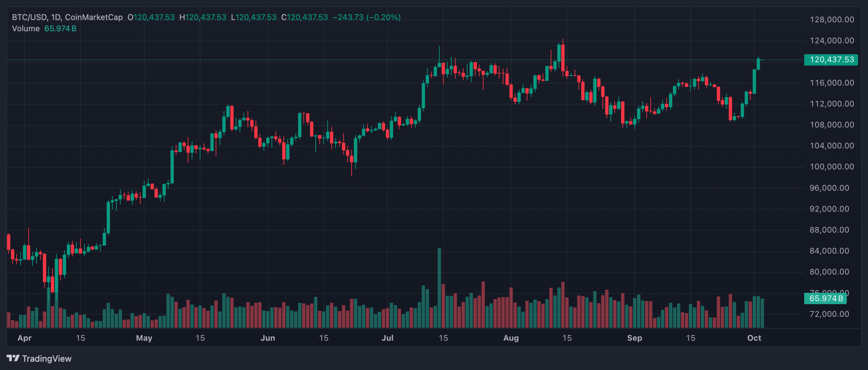This screenshot has height=370, width=868.
Task: Click the Oct label on time axis
Action: (754, 338)
